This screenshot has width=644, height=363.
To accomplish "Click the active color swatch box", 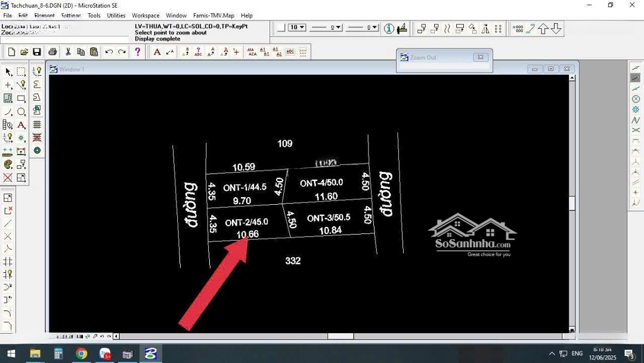I will coord(281,27).
